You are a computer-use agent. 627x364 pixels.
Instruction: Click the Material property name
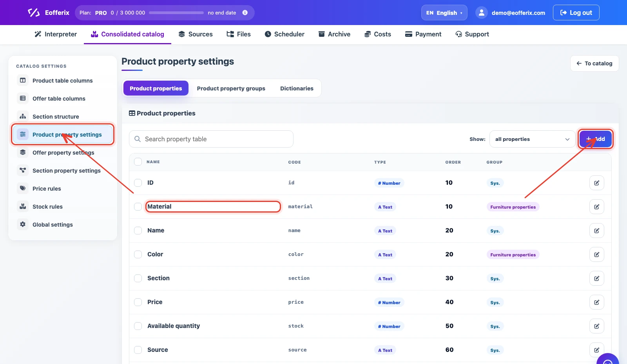[x=159, y=207]
